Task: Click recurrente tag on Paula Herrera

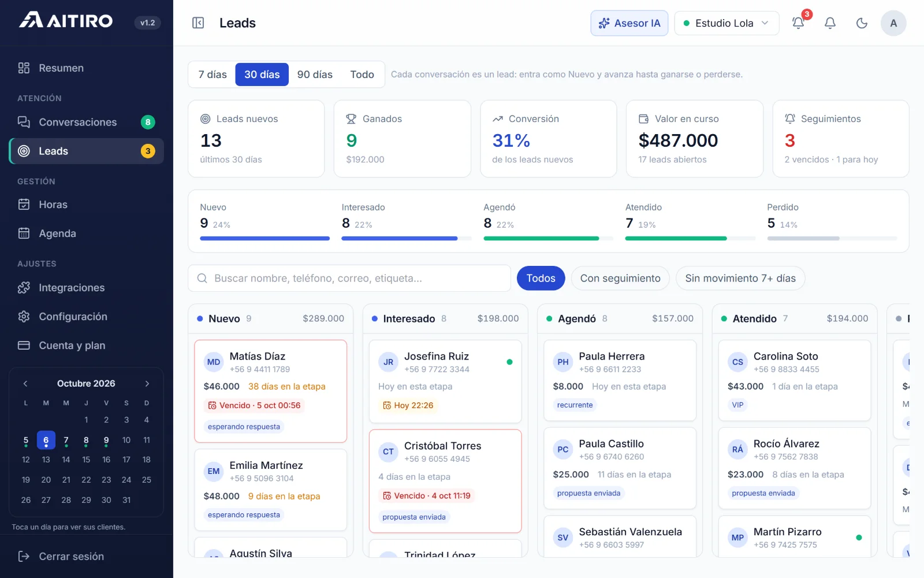Action: [x=575, y=405]
